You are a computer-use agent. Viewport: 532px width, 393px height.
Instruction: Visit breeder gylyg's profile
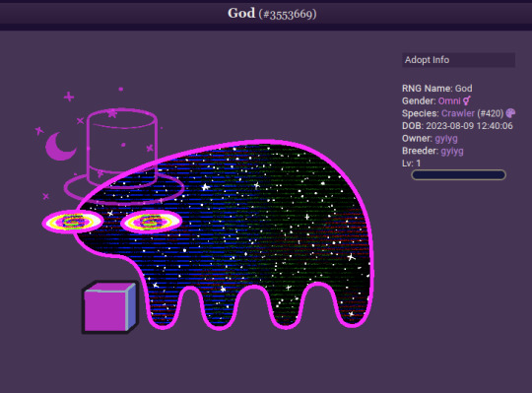pyautogui.click(x=452, y=151)
